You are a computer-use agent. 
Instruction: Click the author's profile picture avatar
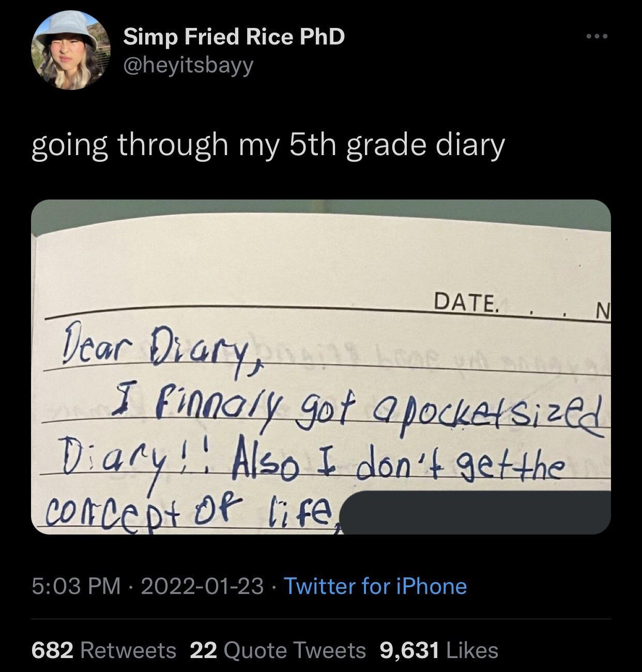[x=71, y=50]
